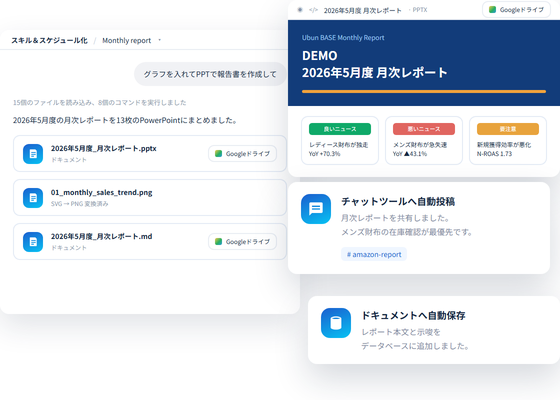Image resolution: width=560 pixels, height=400 pixels.
Task: Click the preview title 2026年5月度 月次レポート in header
Action: click(x=362, y=10)
